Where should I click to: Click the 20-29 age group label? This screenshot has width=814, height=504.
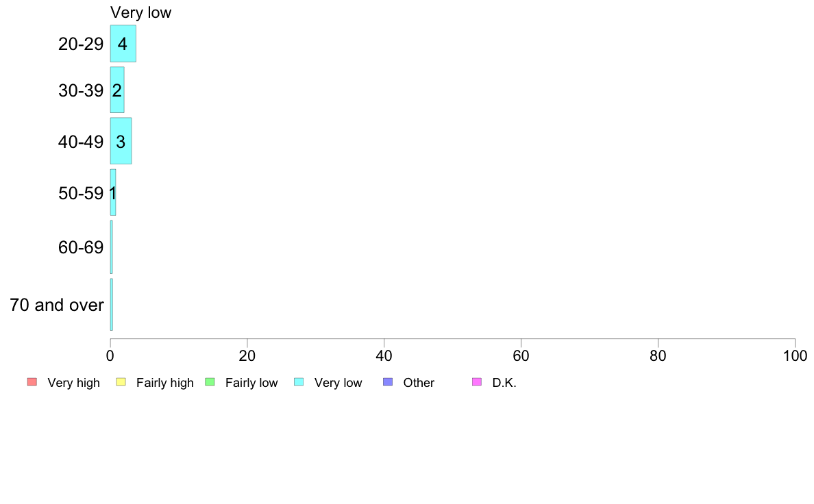pos(81,44)
